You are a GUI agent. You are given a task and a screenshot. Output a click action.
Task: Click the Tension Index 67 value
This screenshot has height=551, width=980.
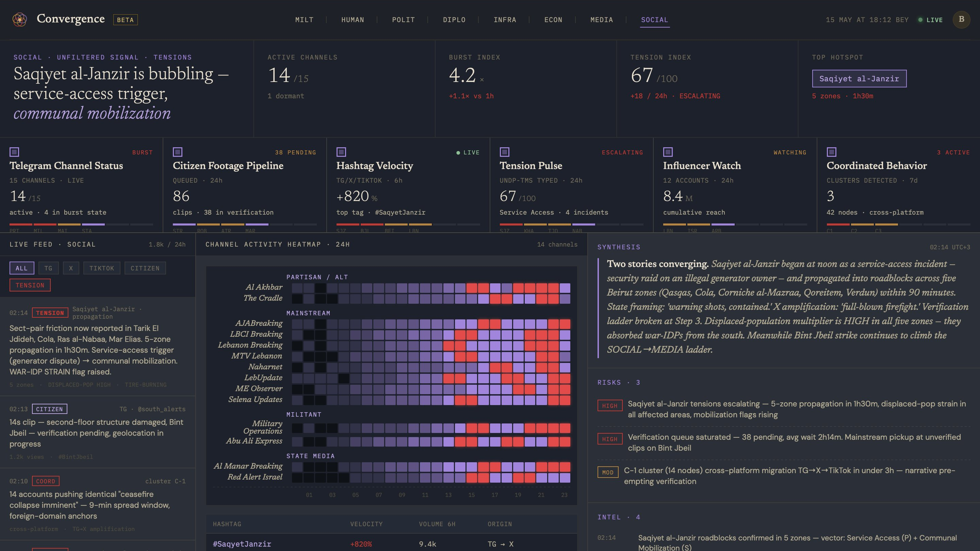coord(642,75)
